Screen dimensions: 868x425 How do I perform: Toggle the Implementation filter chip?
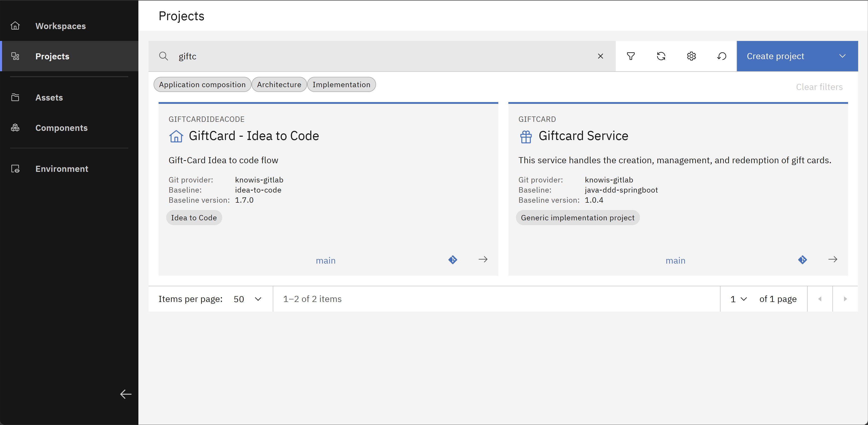click(341, 85)
